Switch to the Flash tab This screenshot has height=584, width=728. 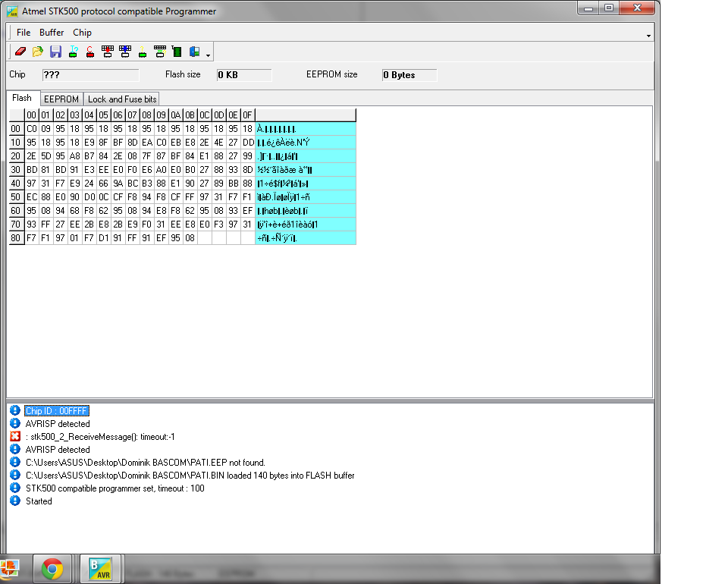(x=22, y=98)
